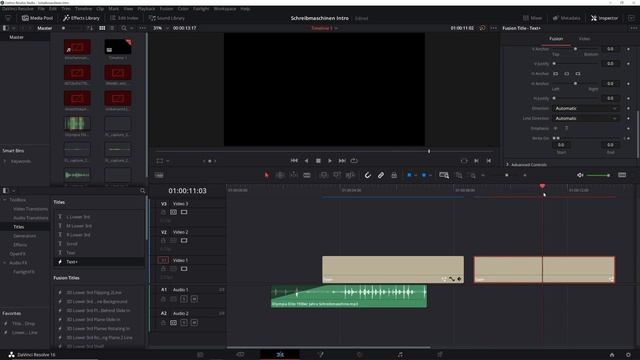Select the Timeline 1 thumbnail in Media Pool

click(x=118, y=47)
